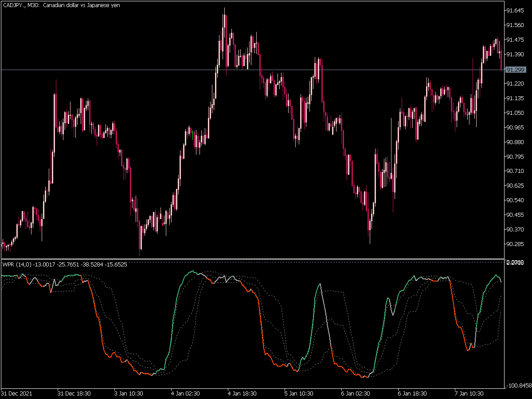Click the CADJPY M30 chart title text
The width and height of the screenshot is (532, 399).
61,5
